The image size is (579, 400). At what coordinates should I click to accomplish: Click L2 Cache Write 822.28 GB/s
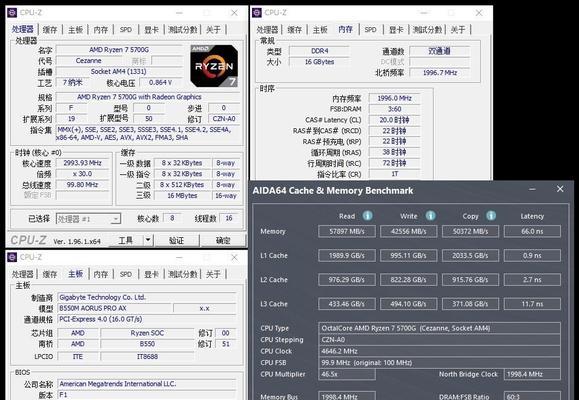click(x=408, y=280)
